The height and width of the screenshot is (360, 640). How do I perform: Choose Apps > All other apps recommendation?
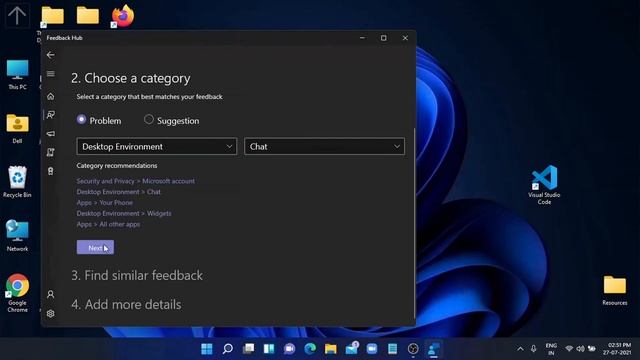pyautogui.click(x=108, y=224)
